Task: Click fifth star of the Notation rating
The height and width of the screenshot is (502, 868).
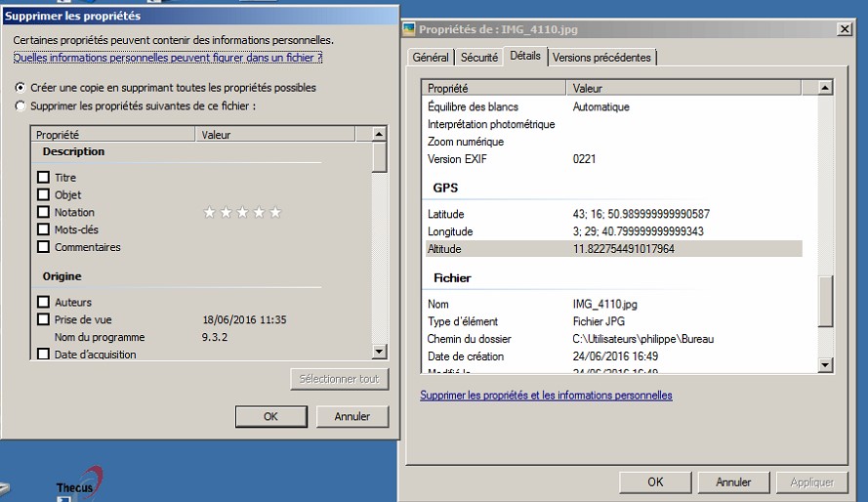Action: click(x=275, y=212)
